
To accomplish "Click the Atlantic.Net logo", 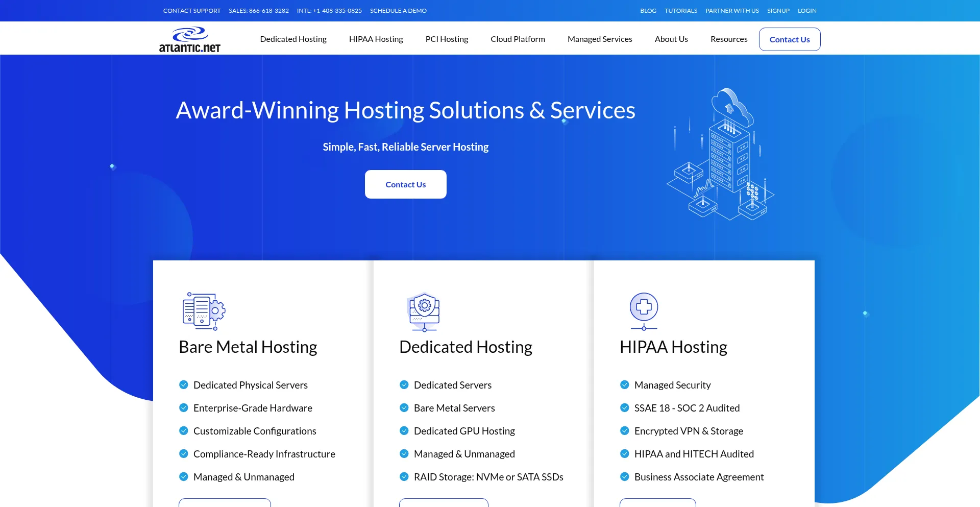I will (x=189, y=40).
